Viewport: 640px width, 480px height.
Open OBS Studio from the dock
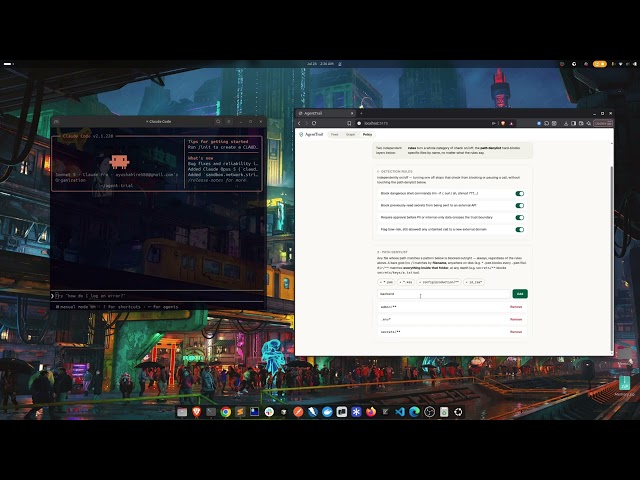point(429,412)
